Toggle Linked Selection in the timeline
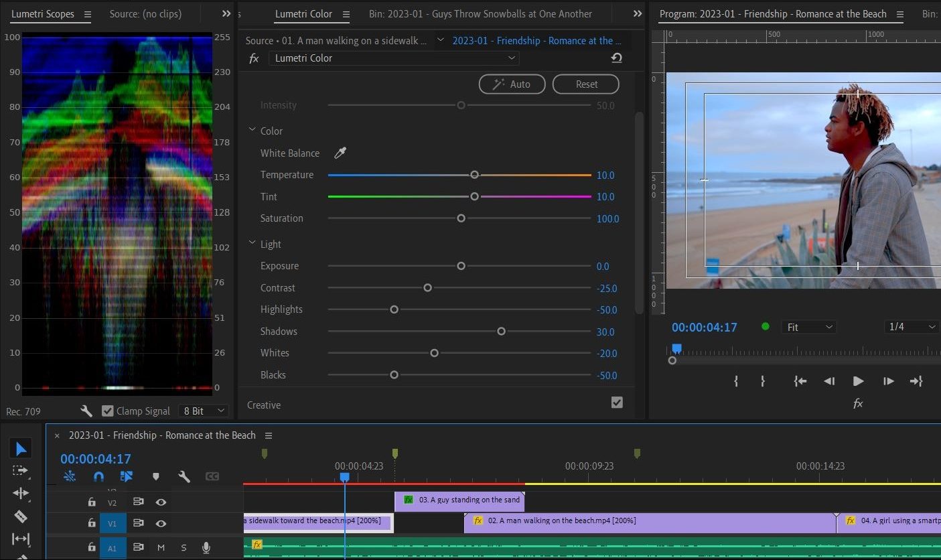 [127, 476]
